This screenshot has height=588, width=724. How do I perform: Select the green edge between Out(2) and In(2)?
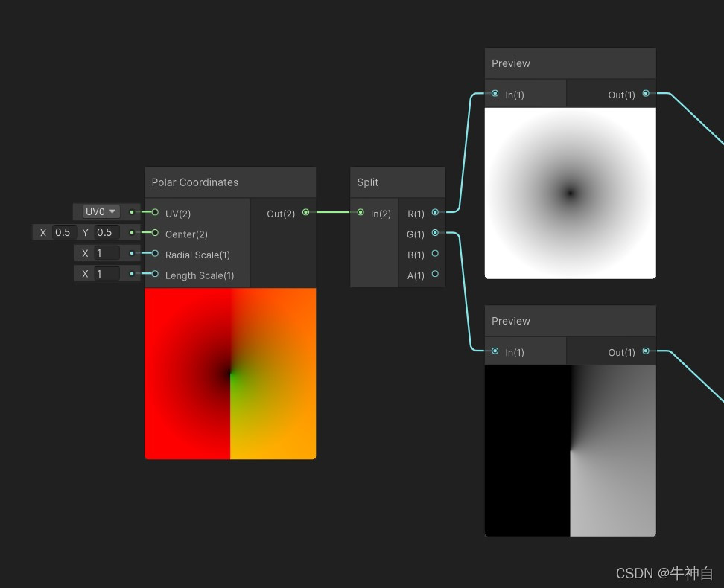[334, 212]
